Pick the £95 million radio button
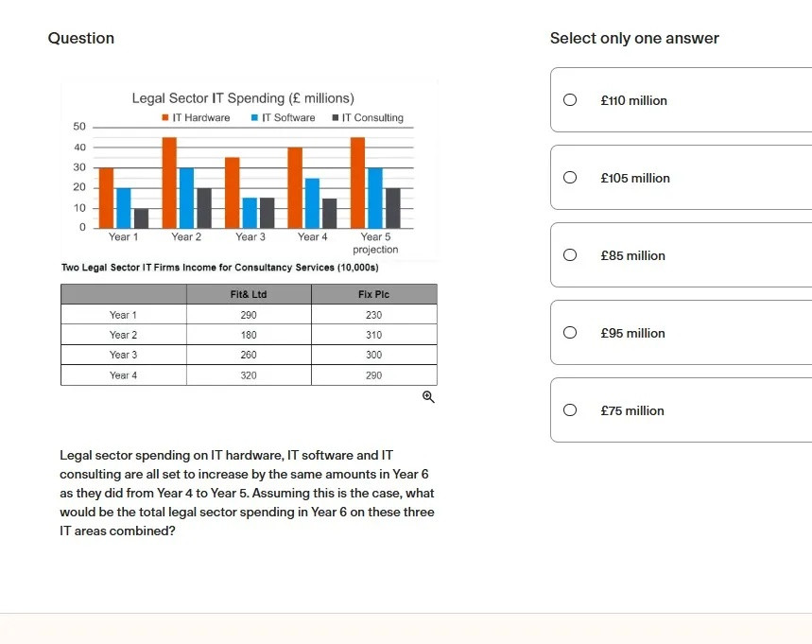The height and width of the screenshot is (644, 812). click(570, 332)
